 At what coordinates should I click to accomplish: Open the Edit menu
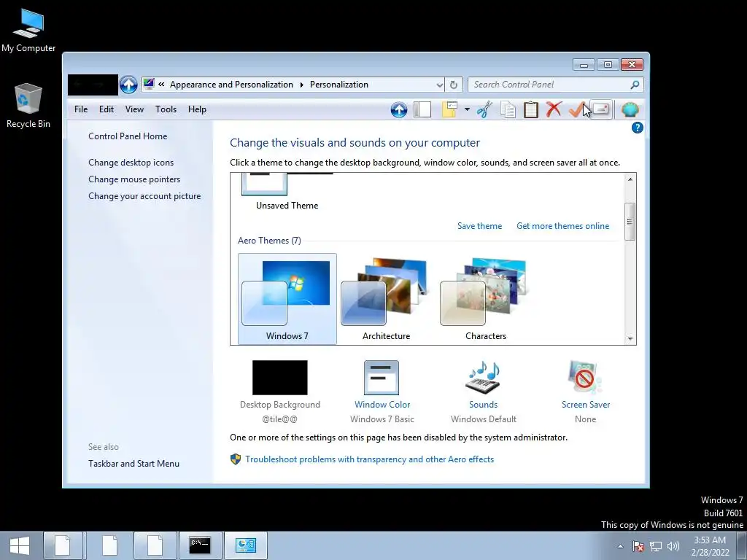(107, 109)
